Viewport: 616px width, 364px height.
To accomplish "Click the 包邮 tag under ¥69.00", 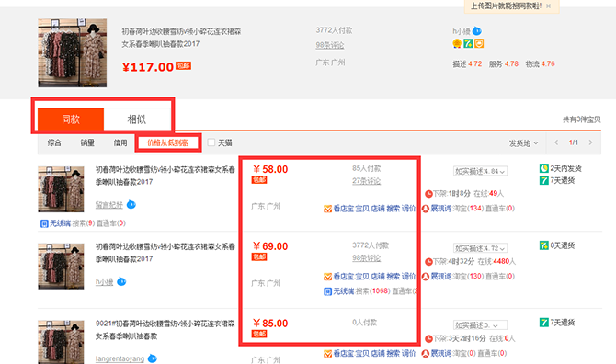I will [259, 256].
